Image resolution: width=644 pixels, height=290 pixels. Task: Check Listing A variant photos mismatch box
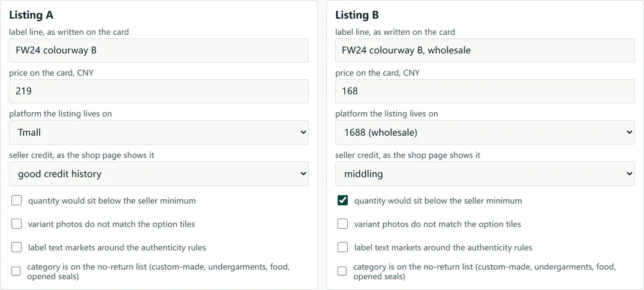click(16, 224)
